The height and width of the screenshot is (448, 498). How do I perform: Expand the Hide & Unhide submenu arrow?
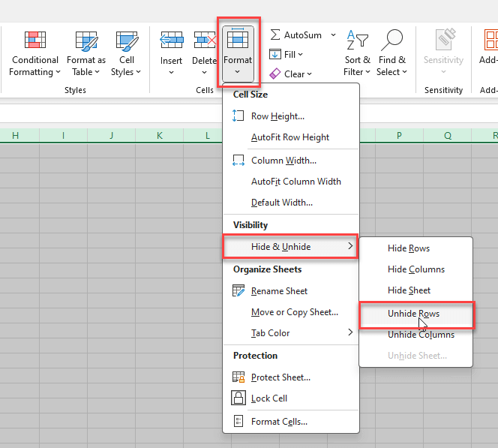pyautogui.click(x=350, y=246)
